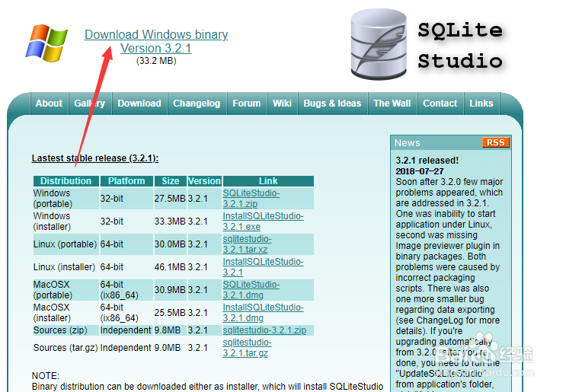Image resolution: width=566 pixels, height=392 pixels.
Task: Click the Distribution column header
Action: pos(66,181)
